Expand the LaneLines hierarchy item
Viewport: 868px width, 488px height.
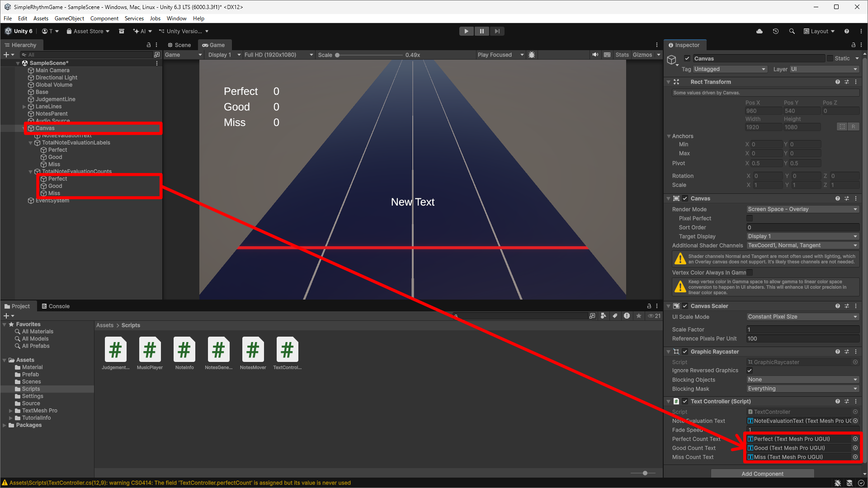[x=24, y=107]
